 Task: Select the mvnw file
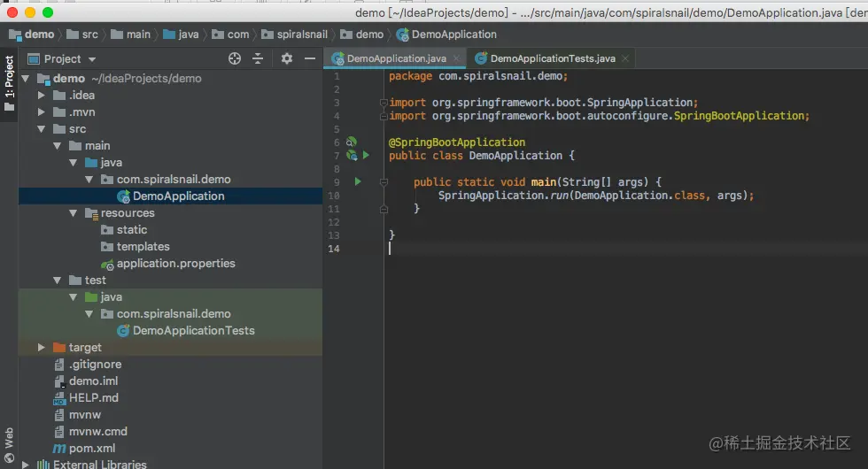tap(85, 415)
